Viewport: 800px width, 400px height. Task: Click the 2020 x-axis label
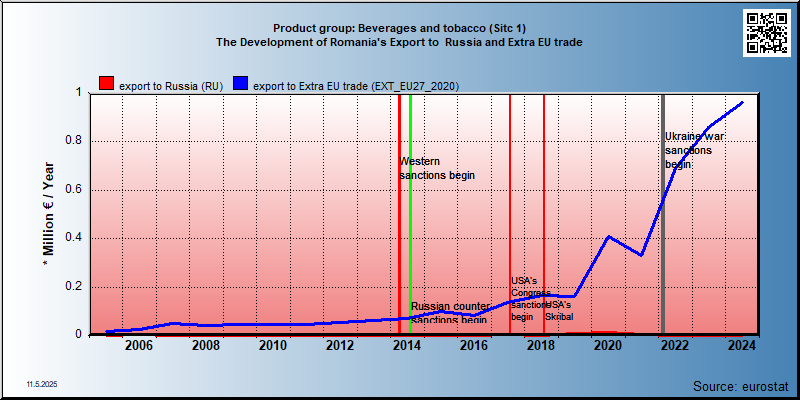coord(608,345)
